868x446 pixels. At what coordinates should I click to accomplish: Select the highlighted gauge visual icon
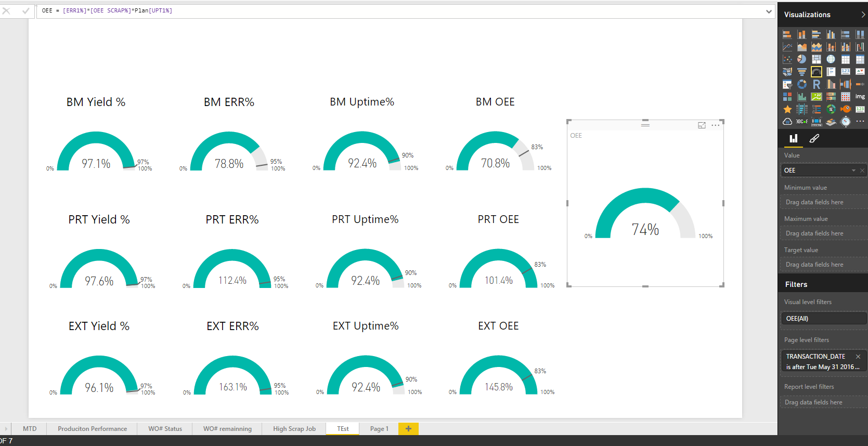click(x=817, y=72)
